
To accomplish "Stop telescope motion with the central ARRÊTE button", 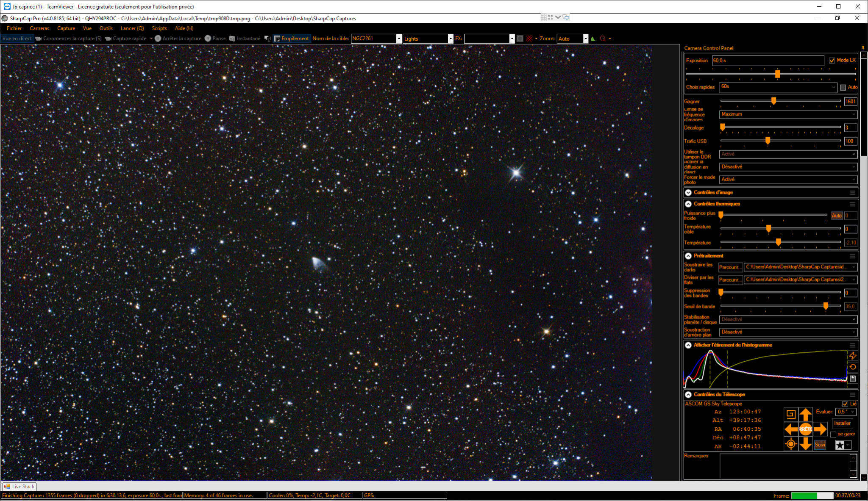I will pos(806,429).
